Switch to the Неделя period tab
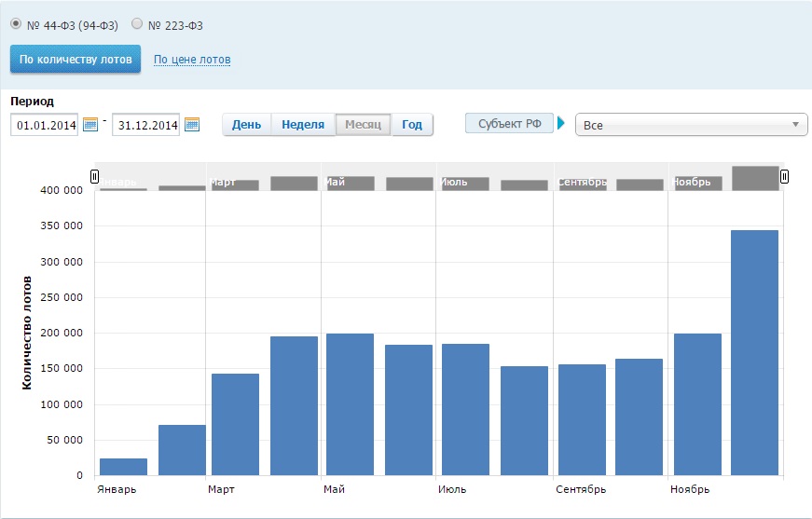812x519 pixels. point(303,125)
